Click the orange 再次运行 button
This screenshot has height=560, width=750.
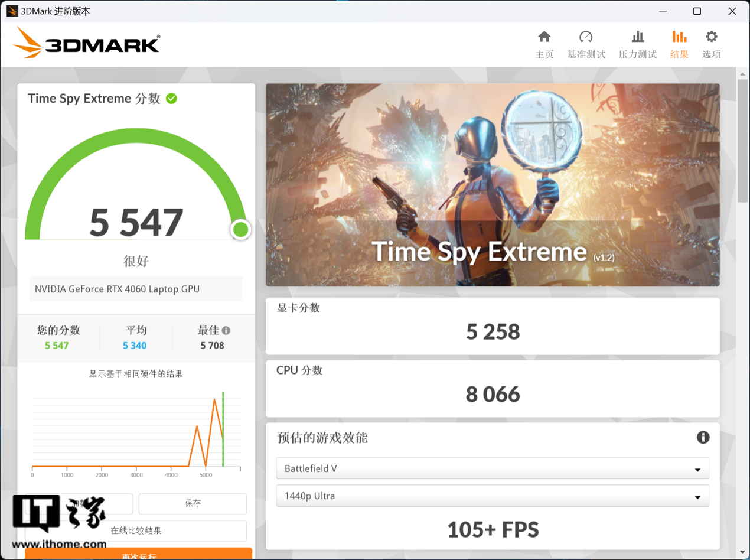139,554
